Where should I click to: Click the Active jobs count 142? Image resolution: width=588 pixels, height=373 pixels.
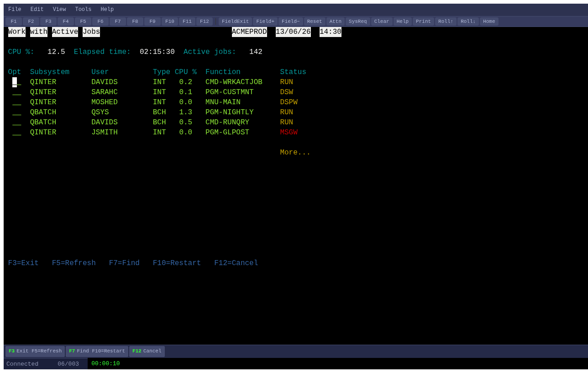(256, 52)
